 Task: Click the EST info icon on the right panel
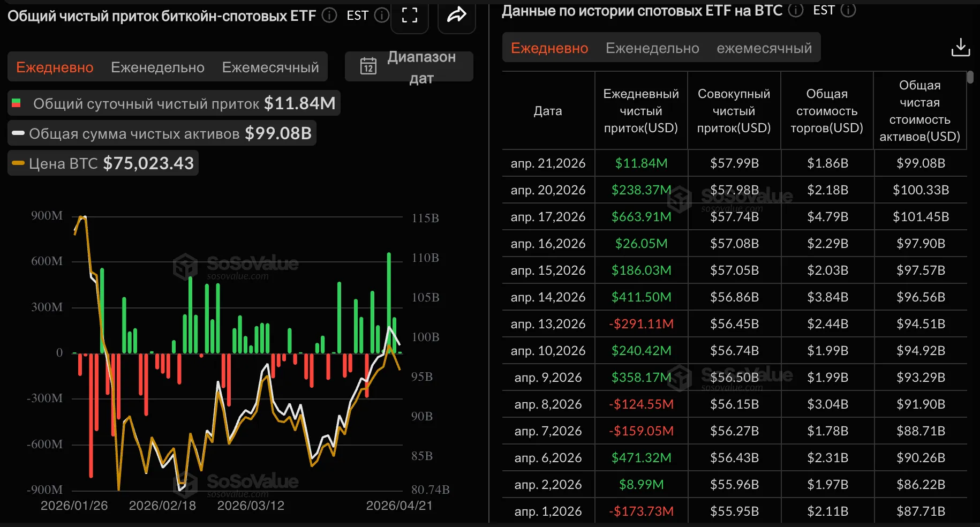[x=848, y=10]
